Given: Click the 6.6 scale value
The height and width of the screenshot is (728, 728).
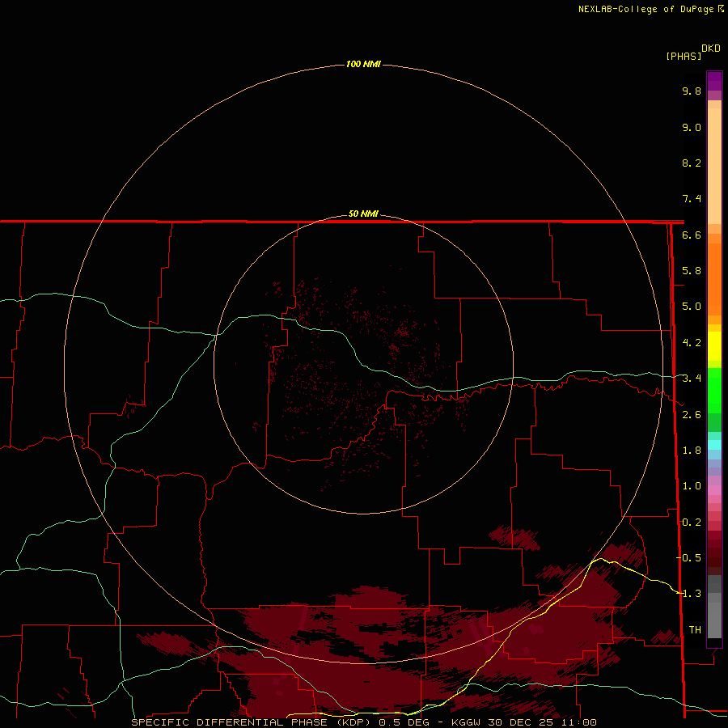Looking at the screenshot, I should tap(692, 235).
